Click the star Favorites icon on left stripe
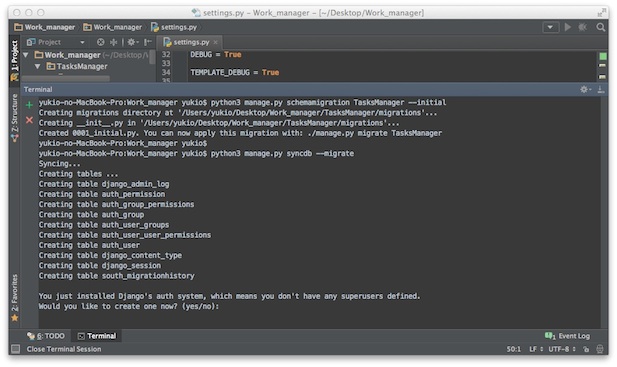Image resolution: width=617 pixels, height=367 pixels. coord(15,318)
